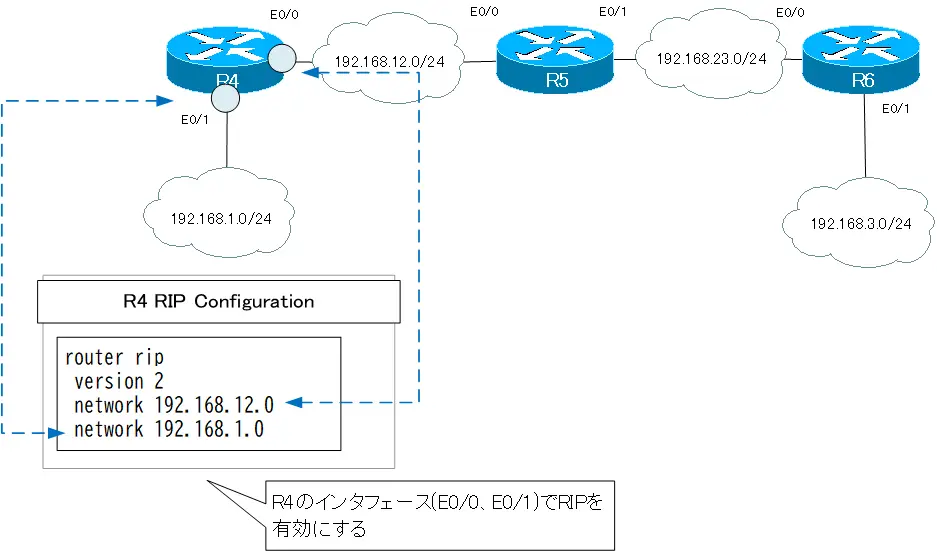Click the 192.168.3.0/24 network cloud
Screen dimensions: 937x551
coord(859,223)
